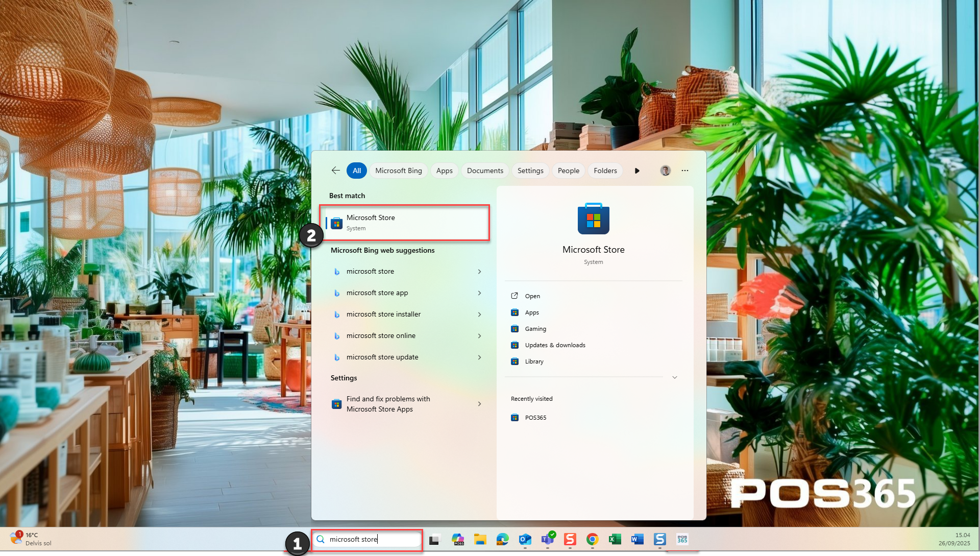Switch to the Documents filter tab
Viewport: 980px width, 556px height.
pyautogui.click(x=485, y=171)
